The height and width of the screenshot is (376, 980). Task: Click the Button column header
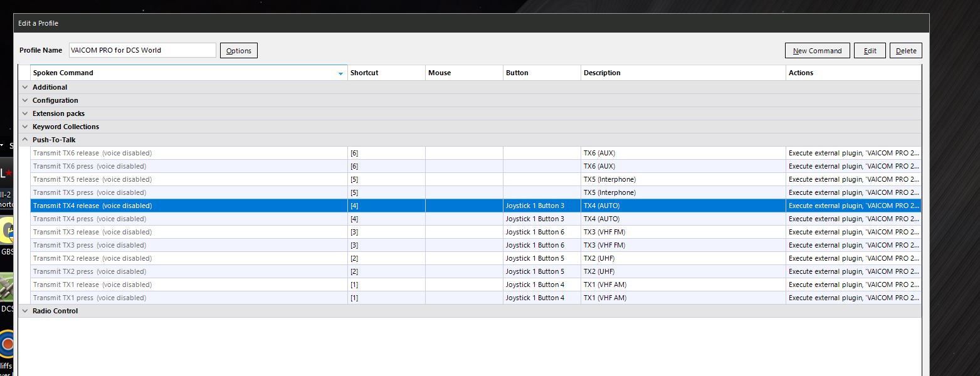pyautogui.click(x=541, y=73)
